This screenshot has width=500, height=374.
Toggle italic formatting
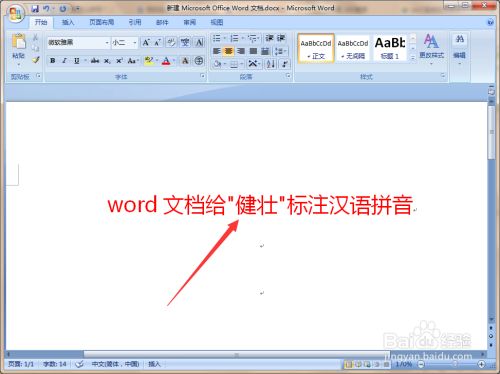click(x=64, y=61)
